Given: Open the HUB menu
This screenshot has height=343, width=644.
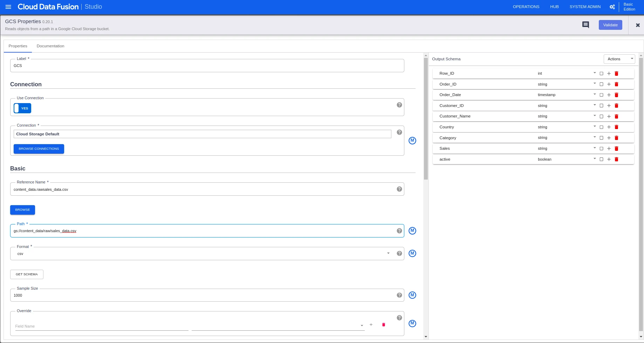Looking at the screenshot, I should click(x=554, y=7).
